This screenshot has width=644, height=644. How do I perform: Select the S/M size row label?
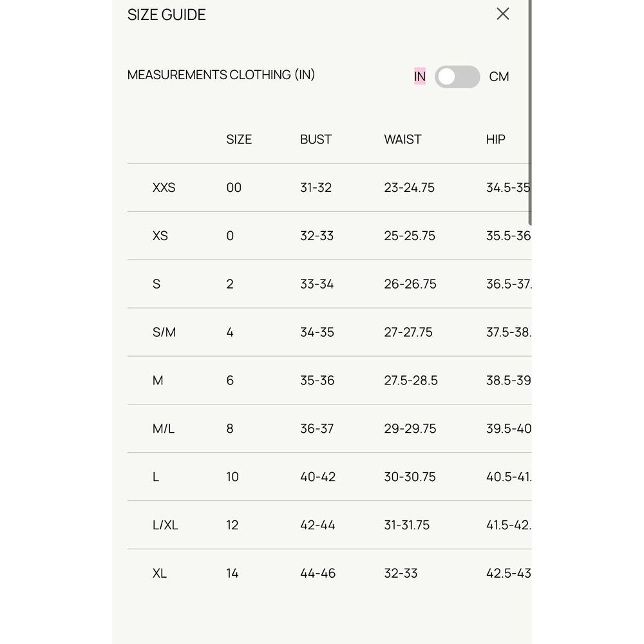[x=164, y=332]
